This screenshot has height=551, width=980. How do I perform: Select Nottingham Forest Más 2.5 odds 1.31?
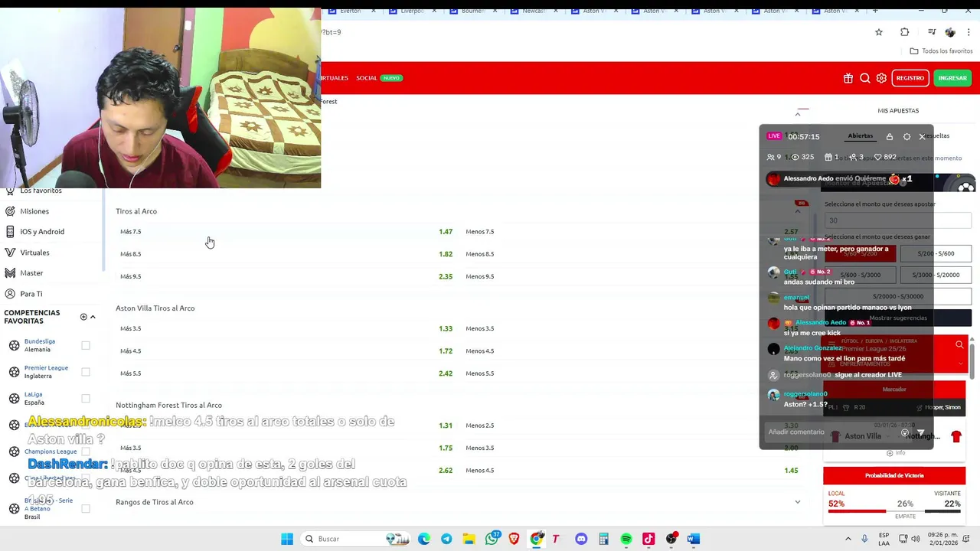coord(446,425)
